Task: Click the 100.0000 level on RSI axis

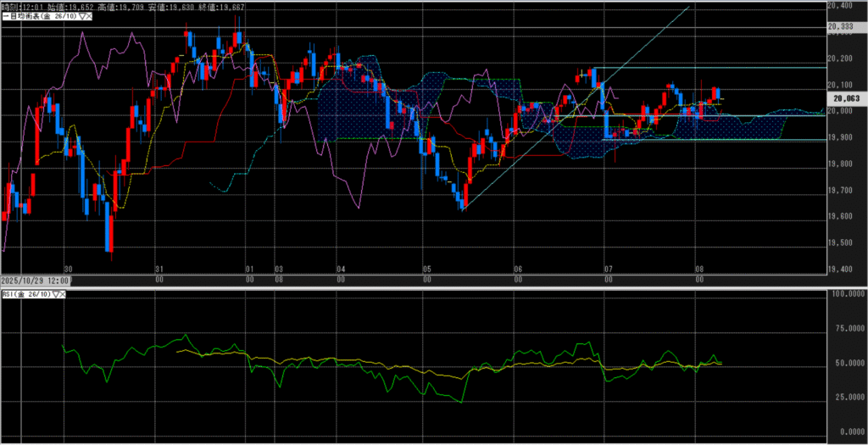Action: click(845, 294)
